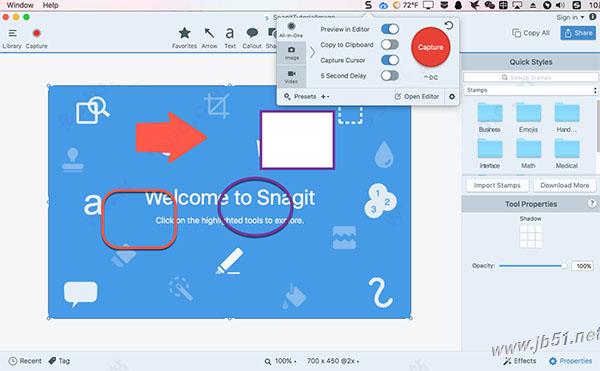The height and width of the screenshot is (371, 600).
Task: Open the Hand stamps folder
Action: click(x=567, y=117)
